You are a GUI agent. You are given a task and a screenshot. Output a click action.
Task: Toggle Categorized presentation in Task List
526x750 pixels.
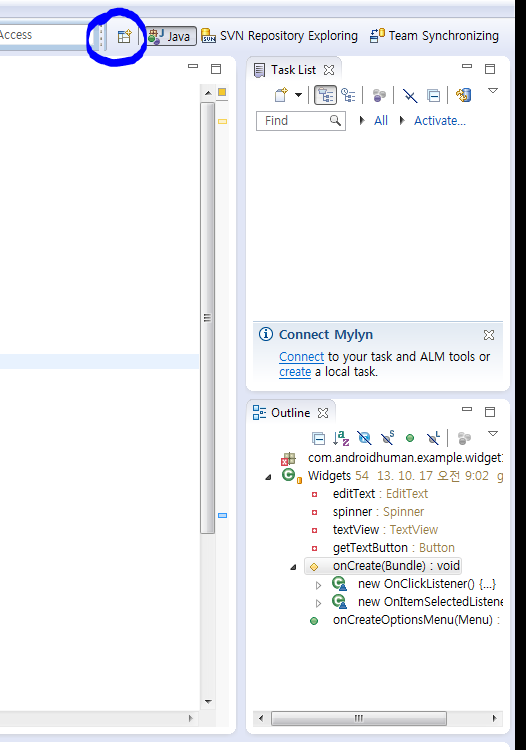click(325, 95)
